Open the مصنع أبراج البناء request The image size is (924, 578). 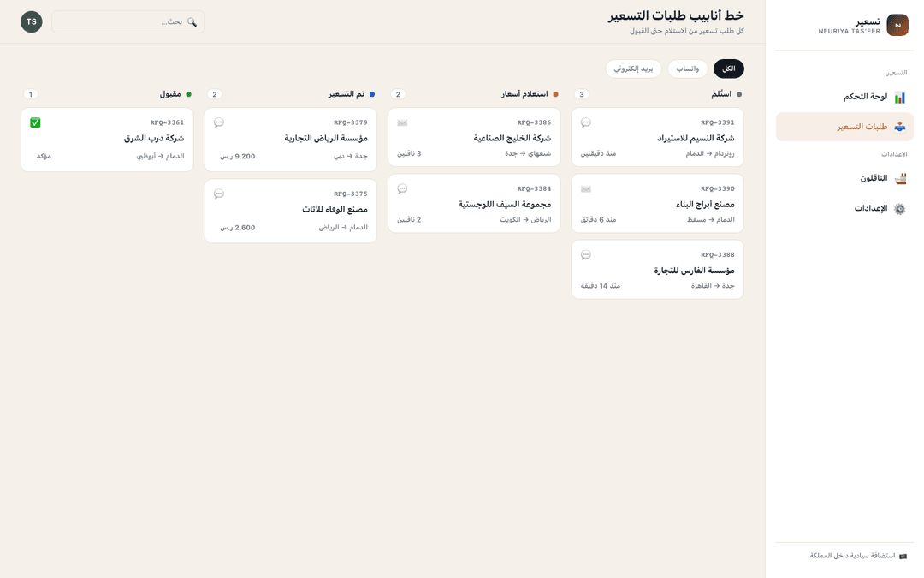click(x=658, y=203)
